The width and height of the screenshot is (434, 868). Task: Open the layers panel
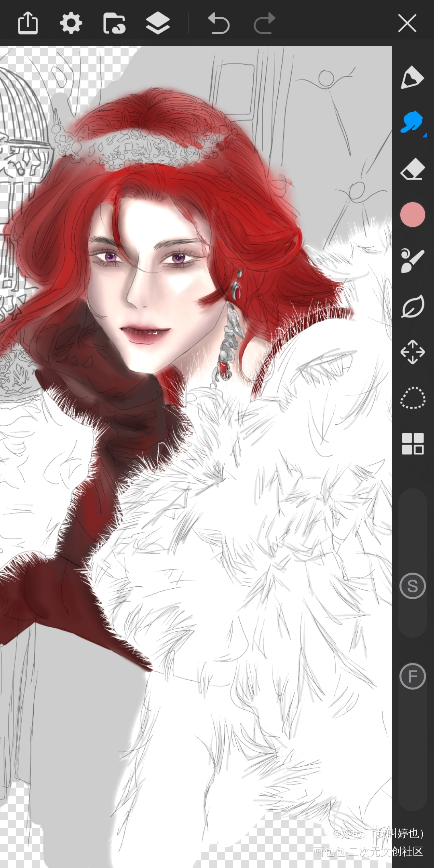tap(158, 23)
